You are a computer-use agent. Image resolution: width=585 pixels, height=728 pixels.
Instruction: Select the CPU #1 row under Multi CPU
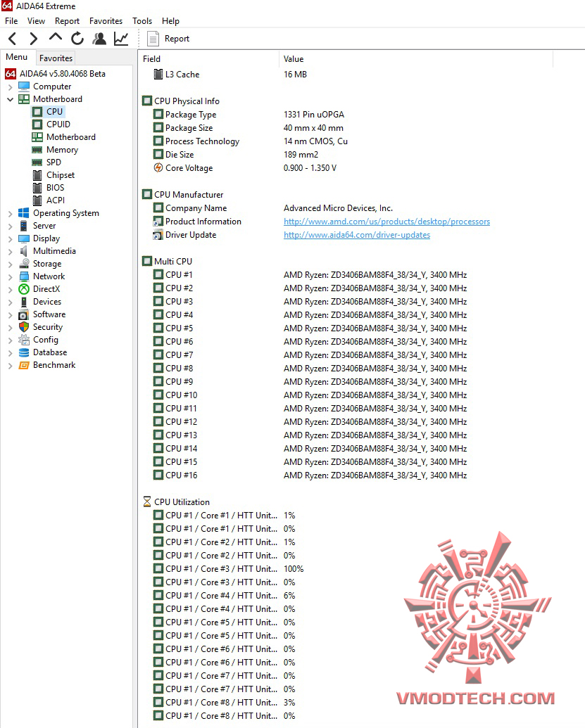[346, 275]
